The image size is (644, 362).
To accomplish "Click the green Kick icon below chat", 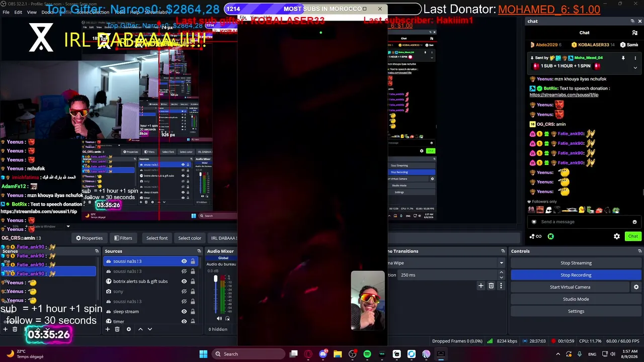I will tap(551, 236).
